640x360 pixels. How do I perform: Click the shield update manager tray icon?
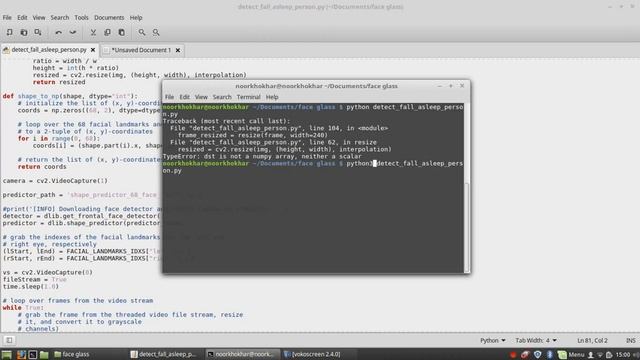click(x=538, y=354)
